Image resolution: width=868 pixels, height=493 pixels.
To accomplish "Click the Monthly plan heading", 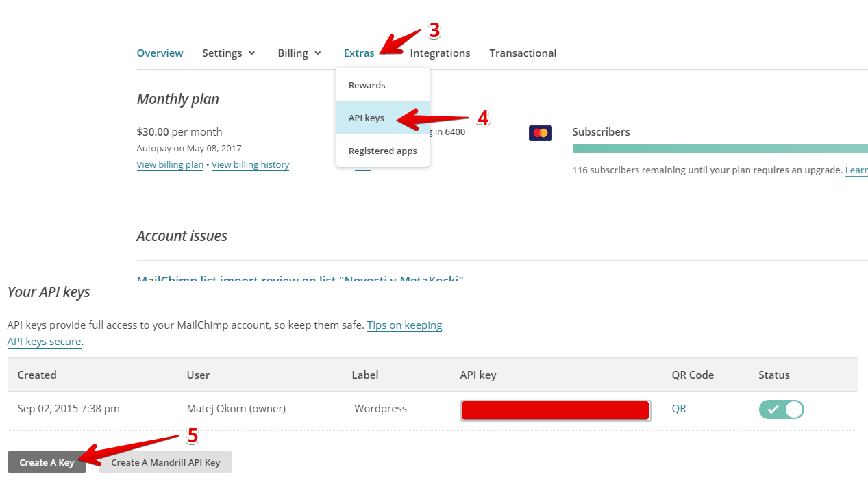I will tap(178, 99).
